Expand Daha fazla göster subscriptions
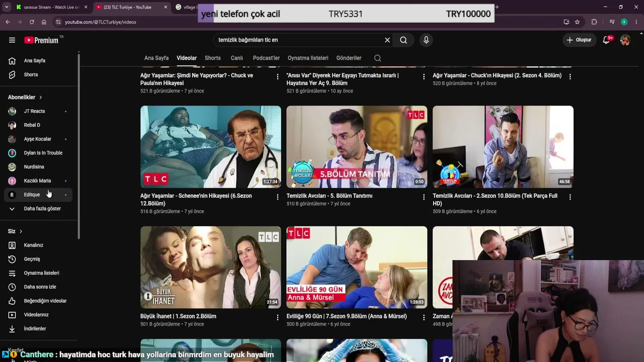This screenshot has height=362, width=644. coord(39,209)
